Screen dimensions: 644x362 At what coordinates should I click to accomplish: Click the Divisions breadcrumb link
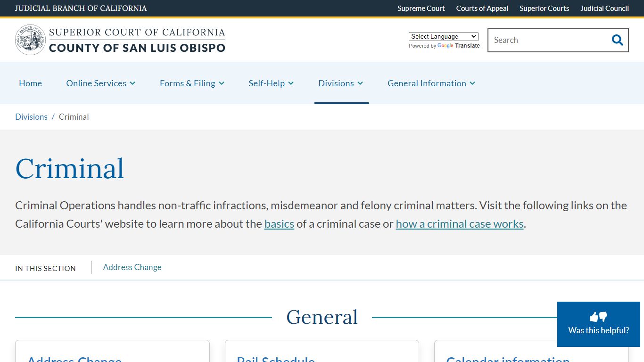click(31, 117)
